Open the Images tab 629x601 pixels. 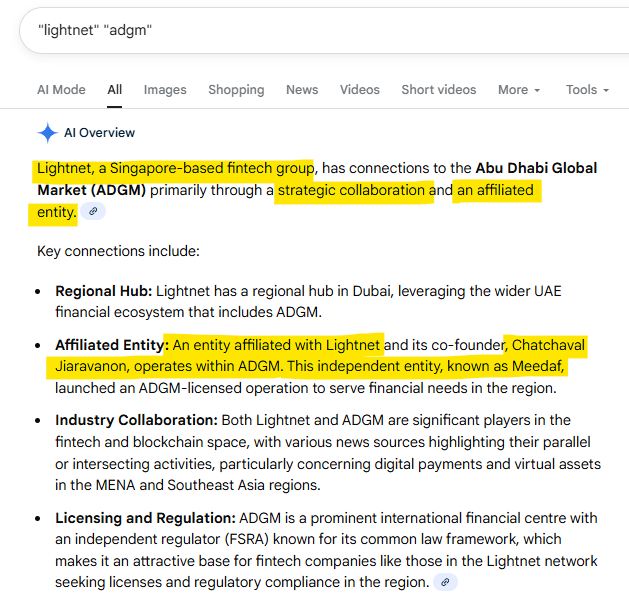pyautogui.click(x=165, y=89)
